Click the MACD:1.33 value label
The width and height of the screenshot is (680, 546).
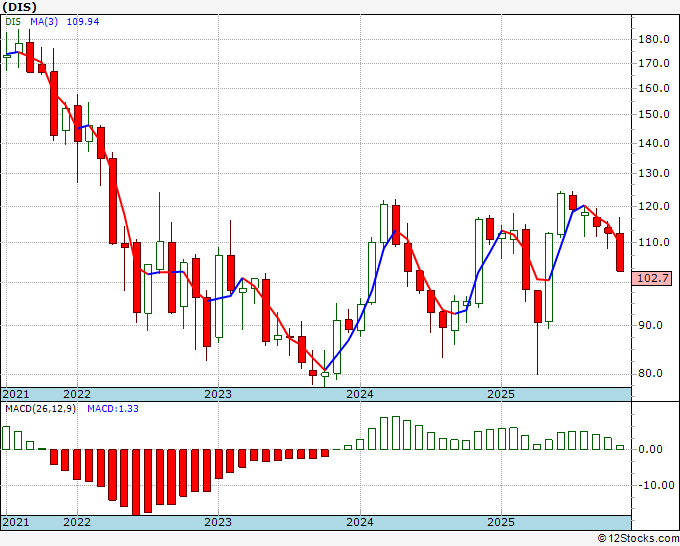[x=113, y=409]
